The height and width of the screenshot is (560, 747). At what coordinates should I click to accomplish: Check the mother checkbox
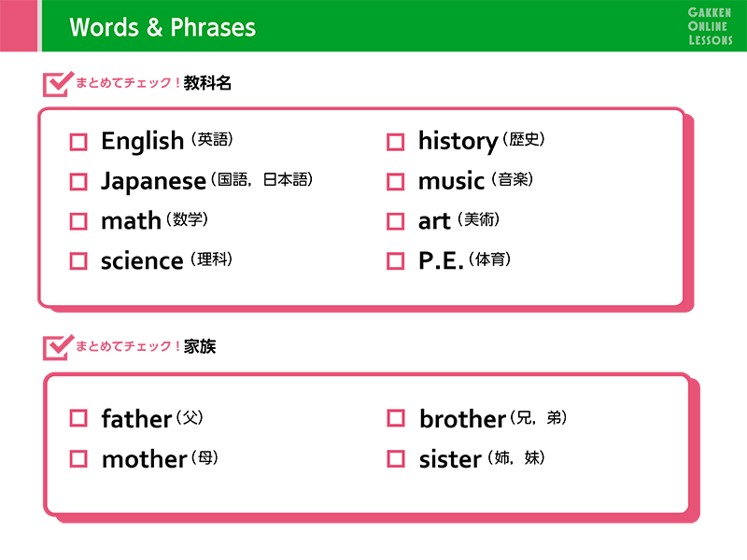click(78, 459)
